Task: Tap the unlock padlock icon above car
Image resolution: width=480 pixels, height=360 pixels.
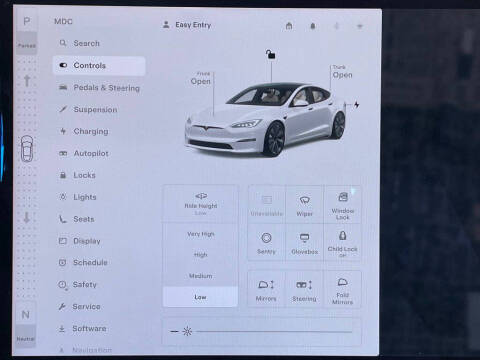Action: 270,54
